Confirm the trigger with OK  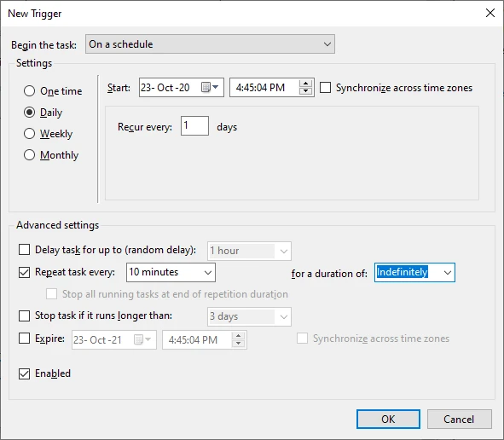pos(388,420)
